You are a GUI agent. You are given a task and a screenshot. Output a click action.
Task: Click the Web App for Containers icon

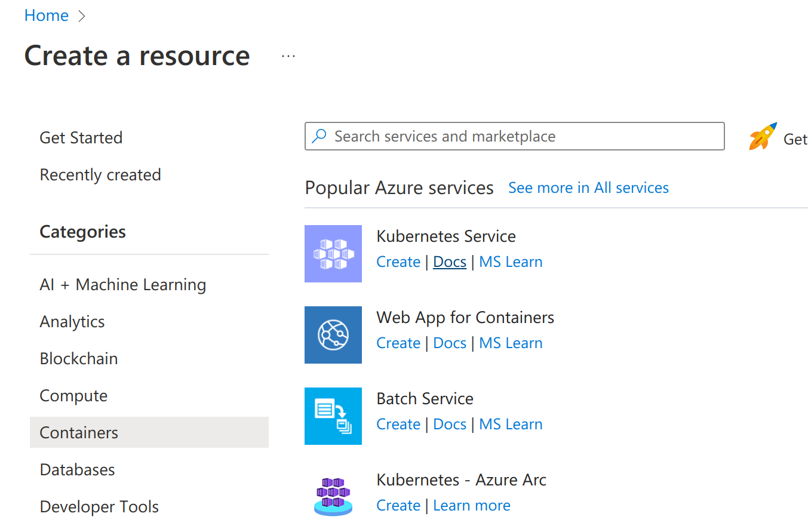pos(333,335)
